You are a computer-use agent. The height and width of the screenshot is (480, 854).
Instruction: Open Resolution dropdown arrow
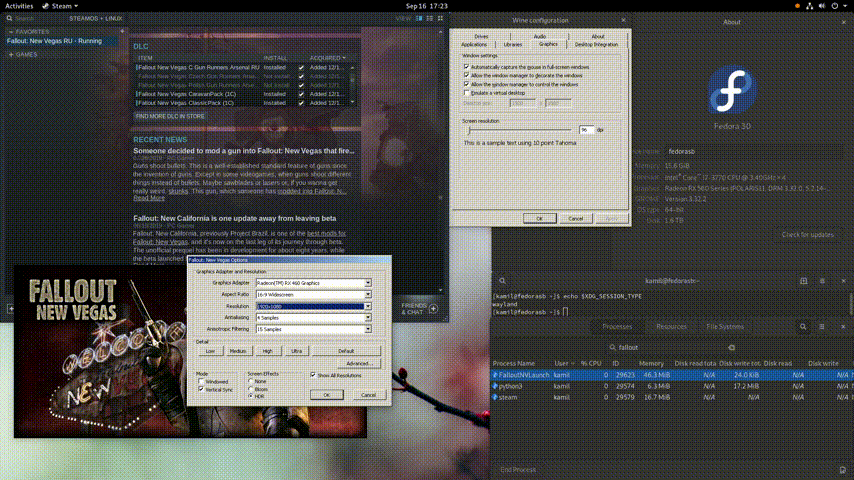point(368,306)
